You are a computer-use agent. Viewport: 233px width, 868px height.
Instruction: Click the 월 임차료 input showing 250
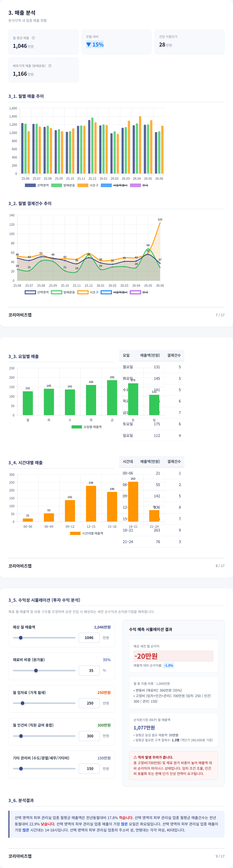[89, 703]
